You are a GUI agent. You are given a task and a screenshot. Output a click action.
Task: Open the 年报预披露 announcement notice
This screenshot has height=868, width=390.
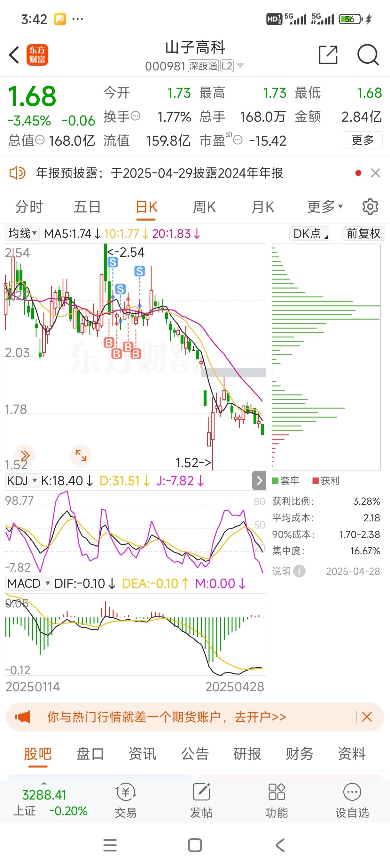[x=160, y=173]
